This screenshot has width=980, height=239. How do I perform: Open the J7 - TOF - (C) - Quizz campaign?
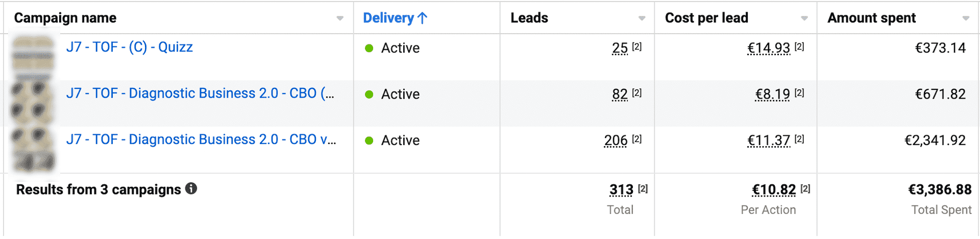(x=130, y=47)
